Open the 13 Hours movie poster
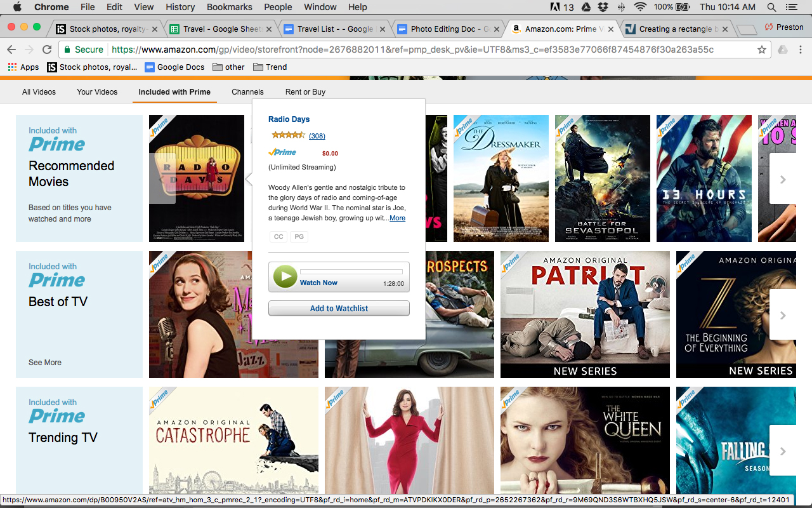The image size is (812, 508). coord(704,178)
